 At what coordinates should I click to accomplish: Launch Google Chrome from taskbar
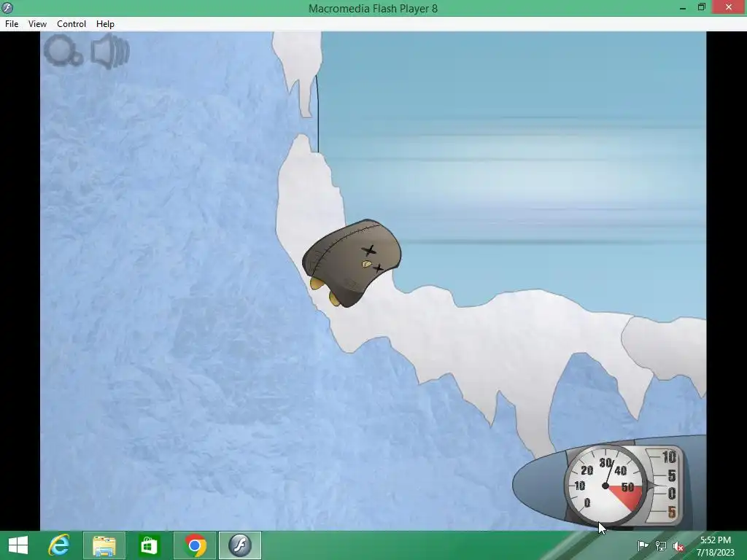tap(194, 545)
